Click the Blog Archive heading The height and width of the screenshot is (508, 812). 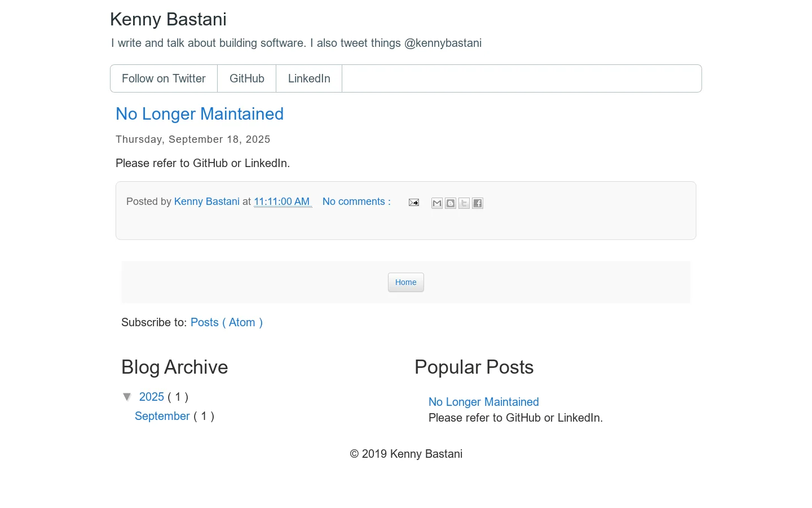pos(175,367)
